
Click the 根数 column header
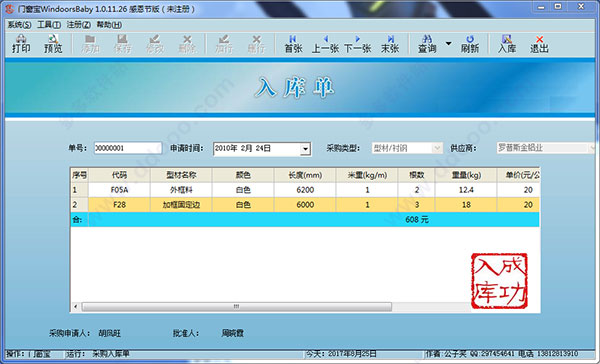(416, 175)
